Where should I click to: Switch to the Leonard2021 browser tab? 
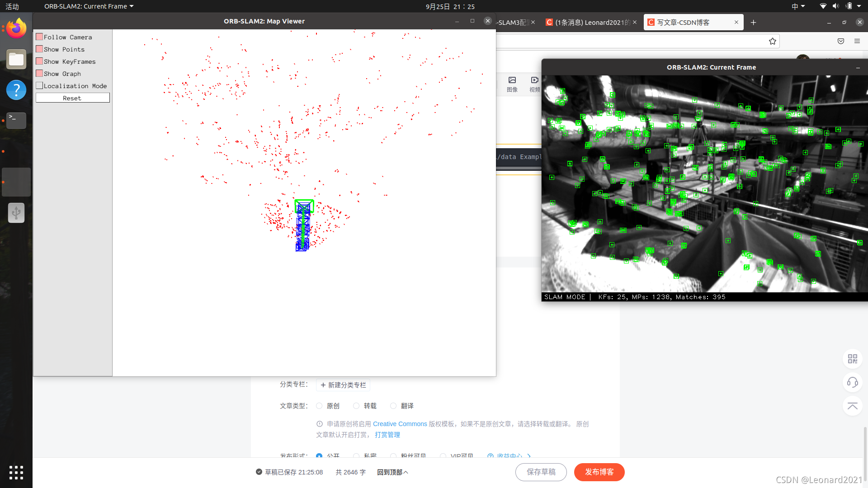tap(592, 23)
